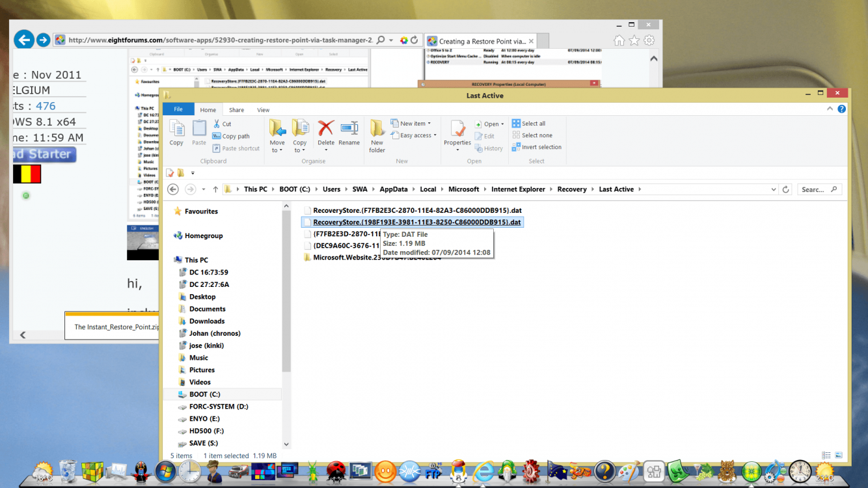Switch to the View ribbon tab
This screenshot has width=868, height=488.
tap(263, 110)
